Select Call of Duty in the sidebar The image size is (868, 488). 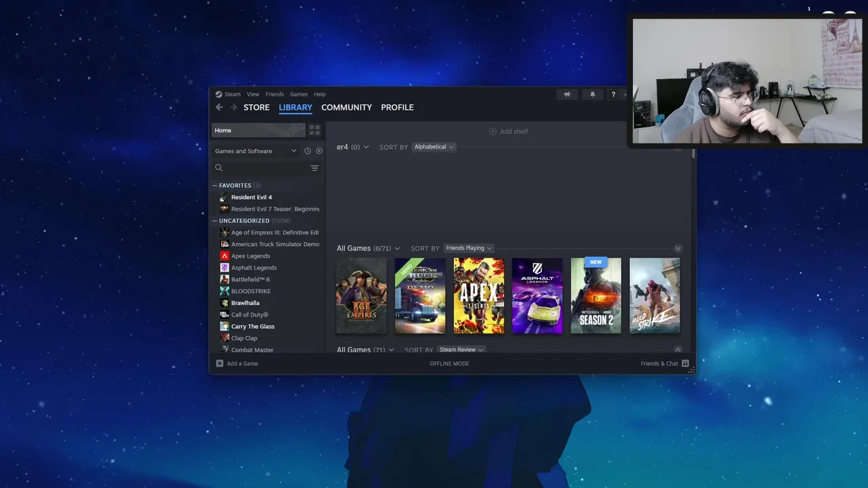point(250,314)
